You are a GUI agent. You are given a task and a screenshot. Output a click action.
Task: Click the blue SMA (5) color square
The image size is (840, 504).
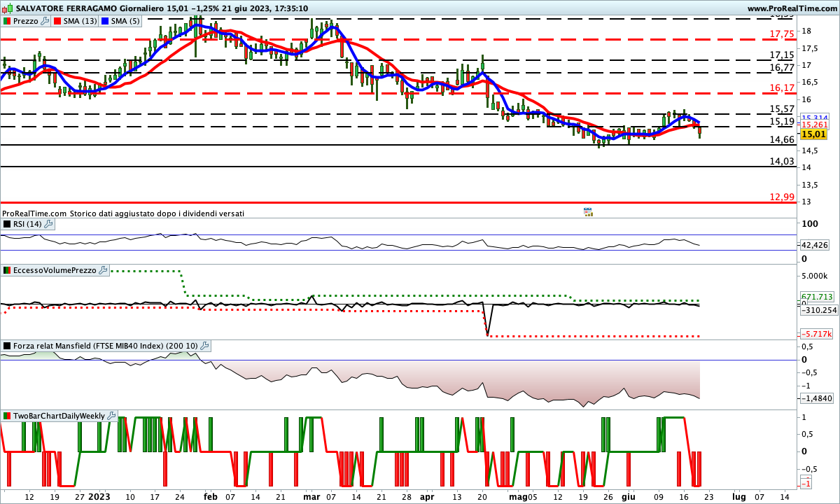point(104,21)
